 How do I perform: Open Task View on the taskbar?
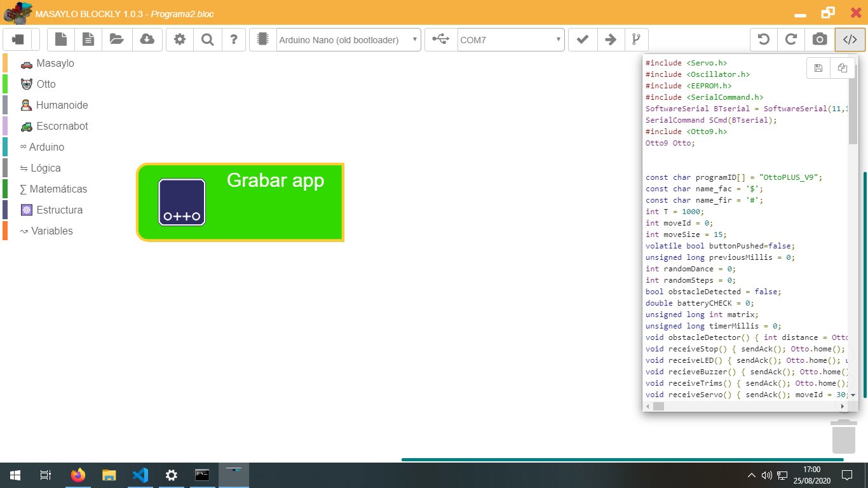(x=45, y=475)
